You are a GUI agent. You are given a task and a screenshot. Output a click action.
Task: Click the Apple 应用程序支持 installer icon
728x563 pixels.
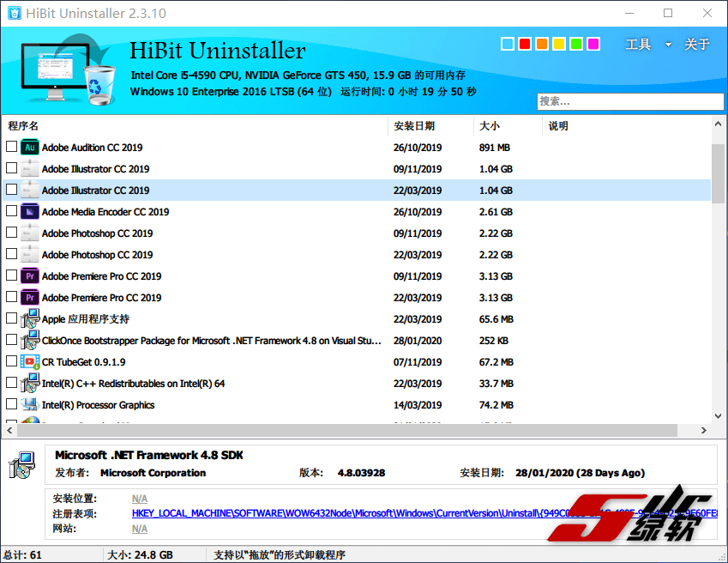30,319
